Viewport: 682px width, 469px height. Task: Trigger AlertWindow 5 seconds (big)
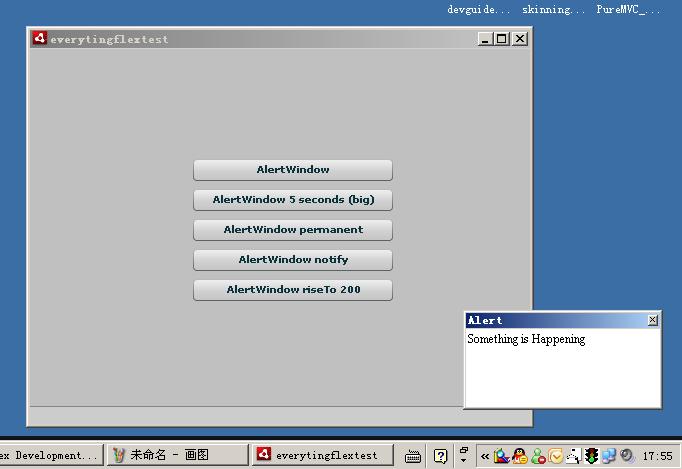(x=293, y=200)
